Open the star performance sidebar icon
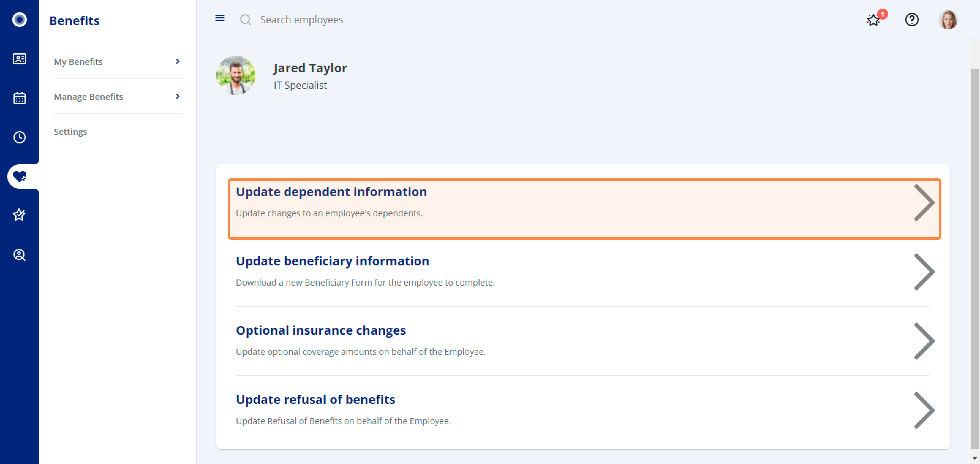Screen dimensions: 980x464 (x=19, y=215)
